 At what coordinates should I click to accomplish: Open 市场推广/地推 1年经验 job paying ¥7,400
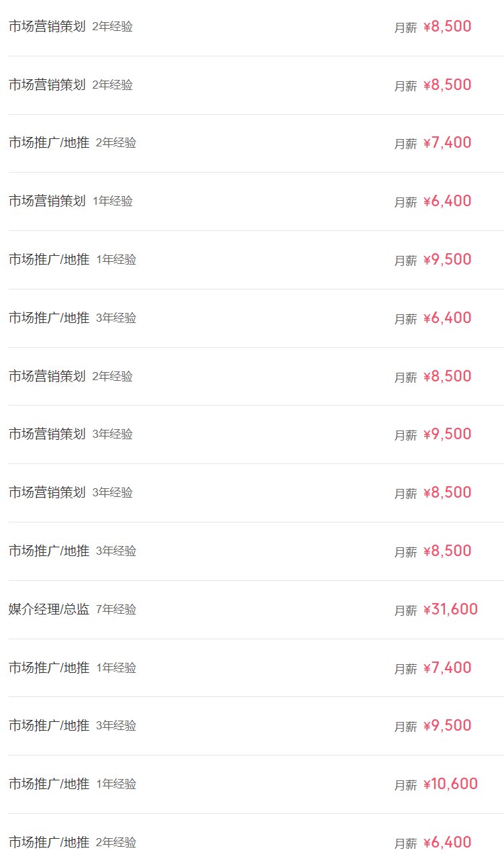point(49,668)
